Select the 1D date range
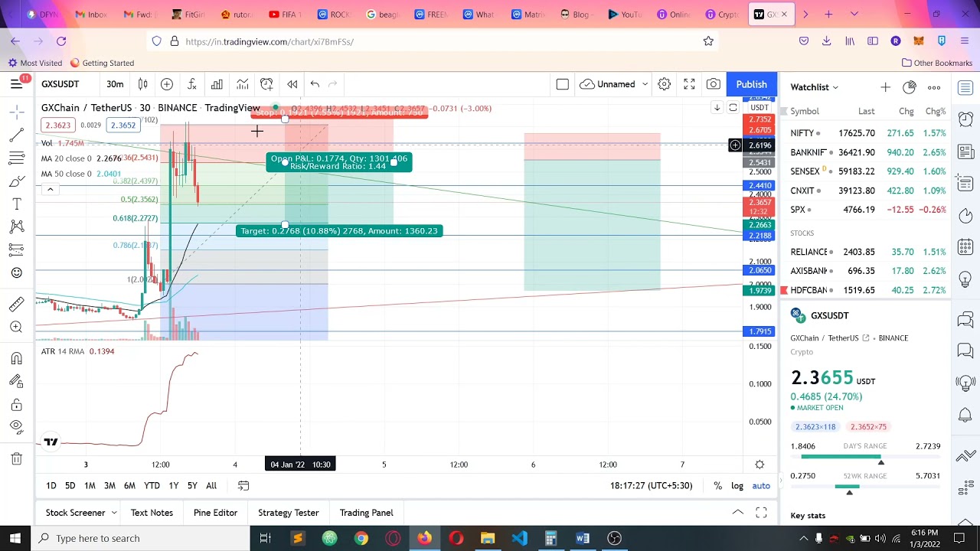The height and width of the screenshot is (551, 980). [x=51, y=486]
